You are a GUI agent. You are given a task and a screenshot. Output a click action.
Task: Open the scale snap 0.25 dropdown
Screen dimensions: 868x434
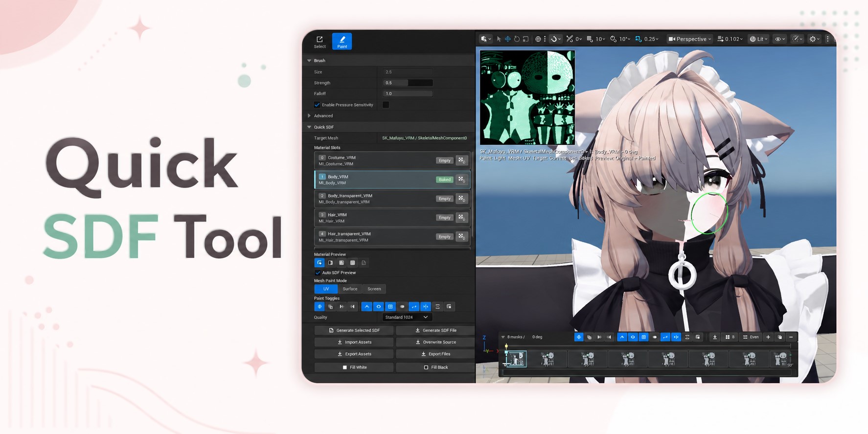coord(647,39)
